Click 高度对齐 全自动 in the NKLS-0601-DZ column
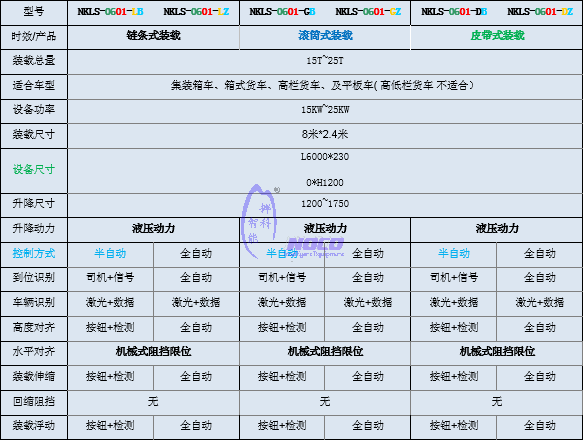The image size is (584, 441). [x=540, y=327]
